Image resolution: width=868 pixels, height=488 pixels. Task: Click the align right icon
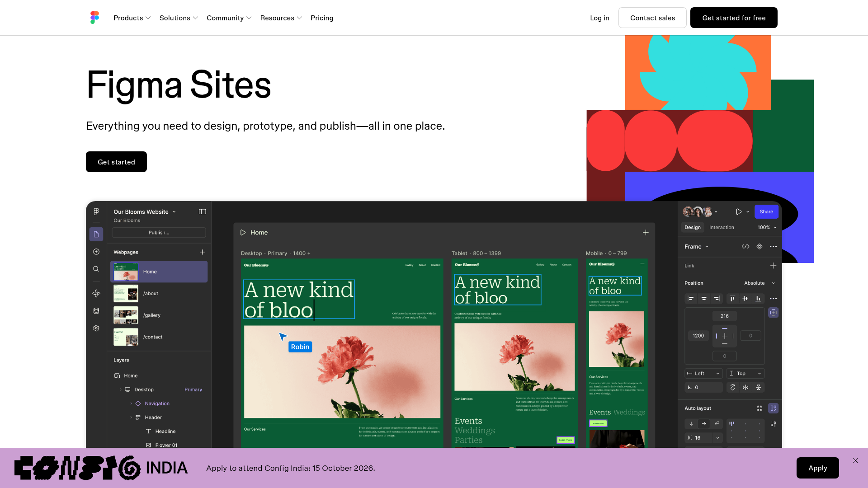tap(717, 298)
